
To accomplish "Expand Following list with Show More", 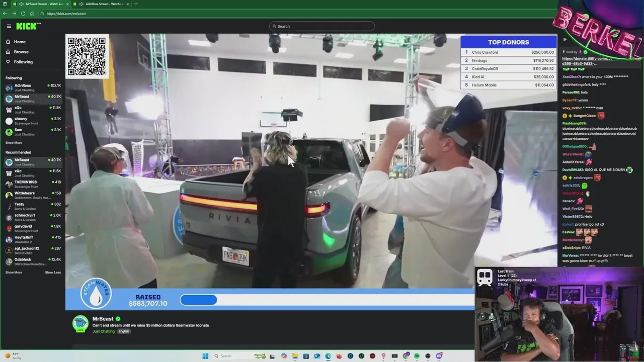I will point(14,143).
